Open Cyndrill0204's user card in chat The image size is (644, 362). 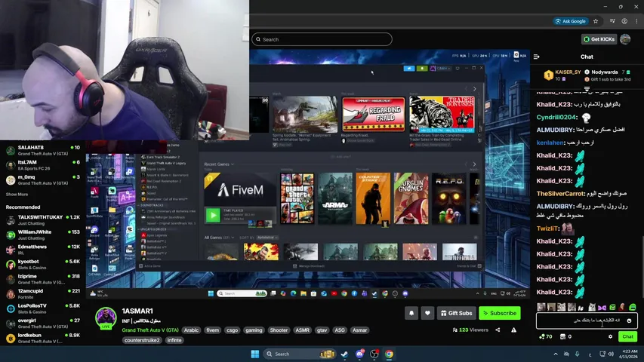pos(556,118)
